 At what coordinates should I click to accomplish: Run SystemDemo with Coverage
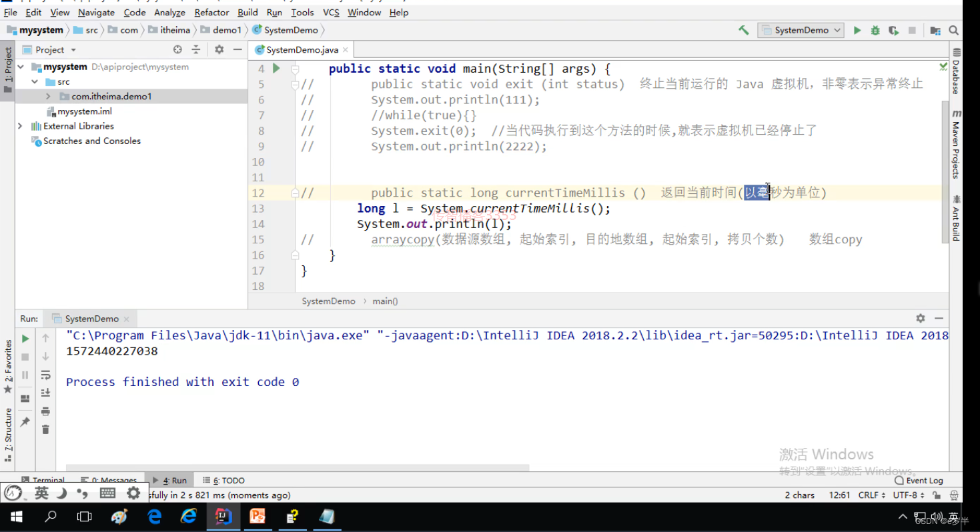point(893,30)
